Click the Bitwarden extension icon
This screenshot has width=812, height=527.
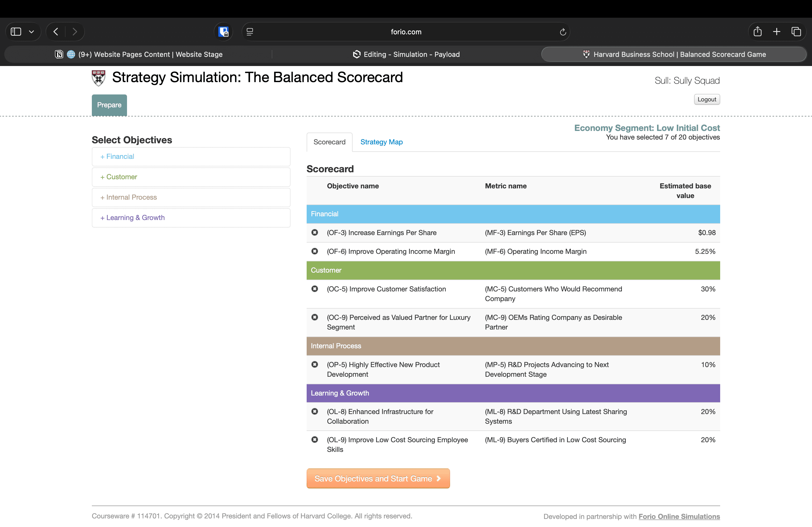point(223,32)
